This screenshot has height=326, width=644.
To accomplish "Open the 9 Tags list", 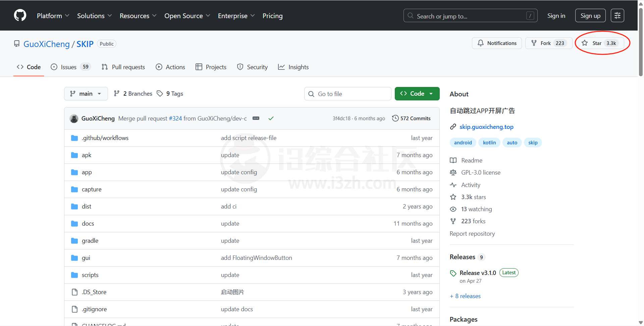I will [x=170, y=94].
